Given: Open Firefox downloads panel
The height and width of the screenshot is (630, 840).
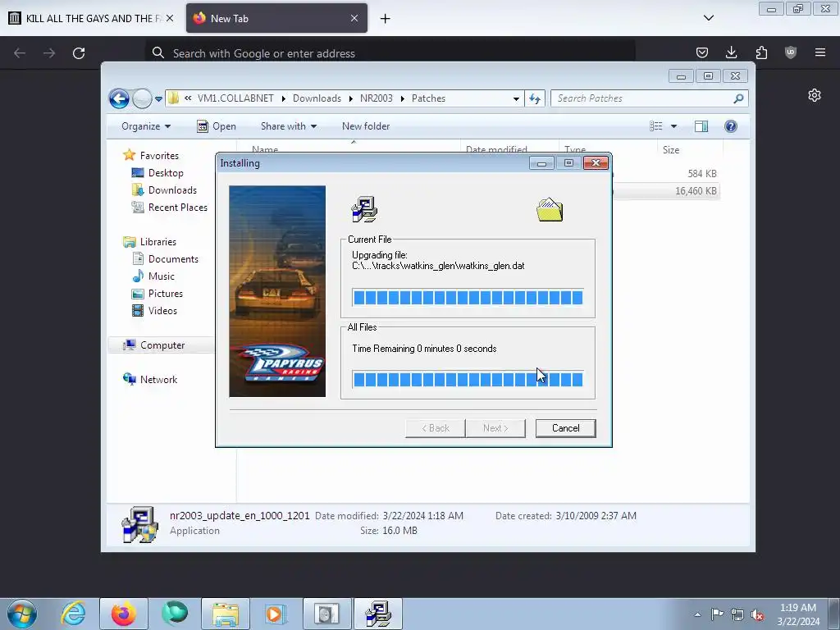Looking at the screenshot, I should 731,52.
